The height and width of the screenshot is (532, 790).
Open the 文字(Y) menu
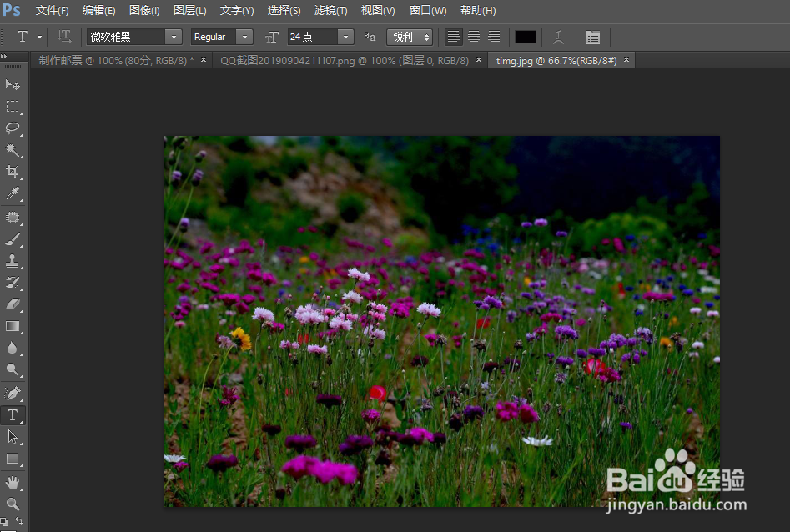[237, 10]
